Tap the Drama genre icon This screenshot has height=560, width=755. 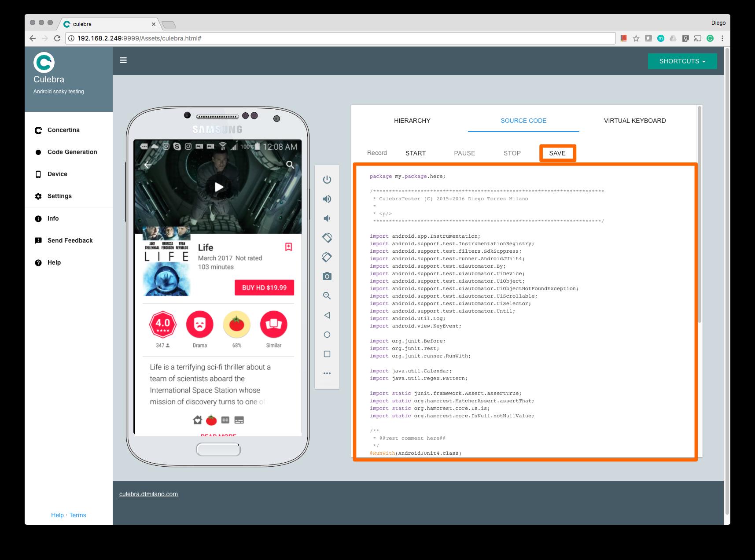point(200,324)
